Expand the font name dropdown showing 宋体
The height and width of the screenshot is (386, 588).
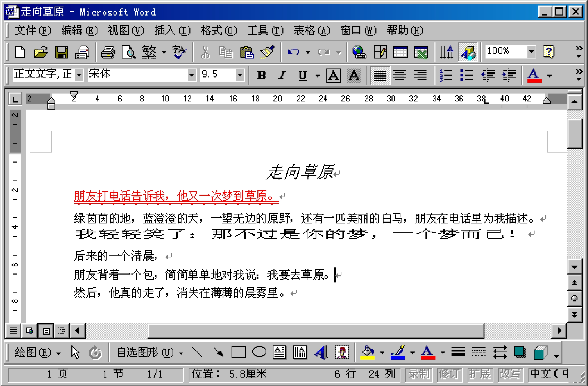(192, 75)
